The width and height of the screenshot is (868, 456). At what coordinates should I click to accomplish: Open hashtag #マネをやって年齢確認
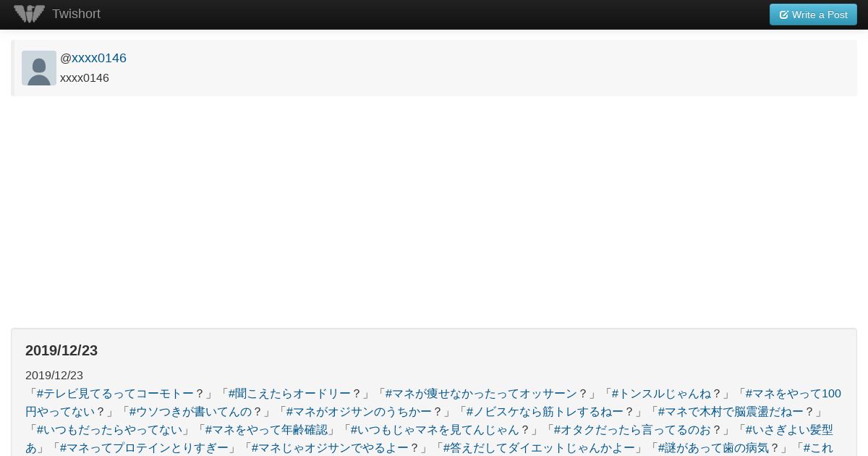click(x=266, y=430)
